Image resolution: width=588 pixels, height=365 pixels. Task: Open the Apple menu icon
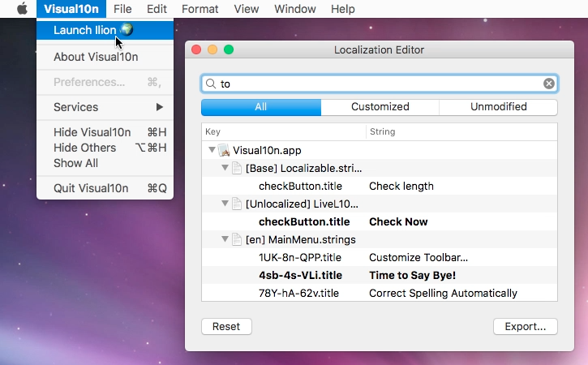(x=22, y=9)
